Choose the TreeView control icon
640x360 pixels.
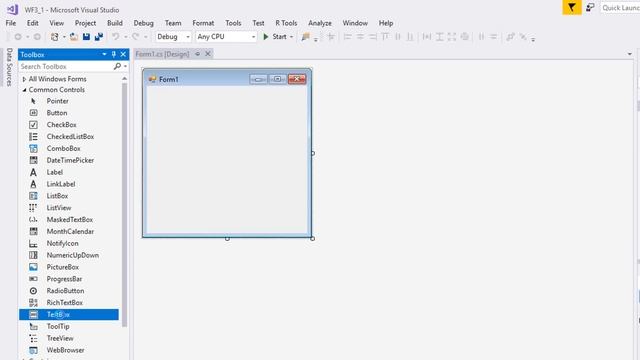click(33, 338)
